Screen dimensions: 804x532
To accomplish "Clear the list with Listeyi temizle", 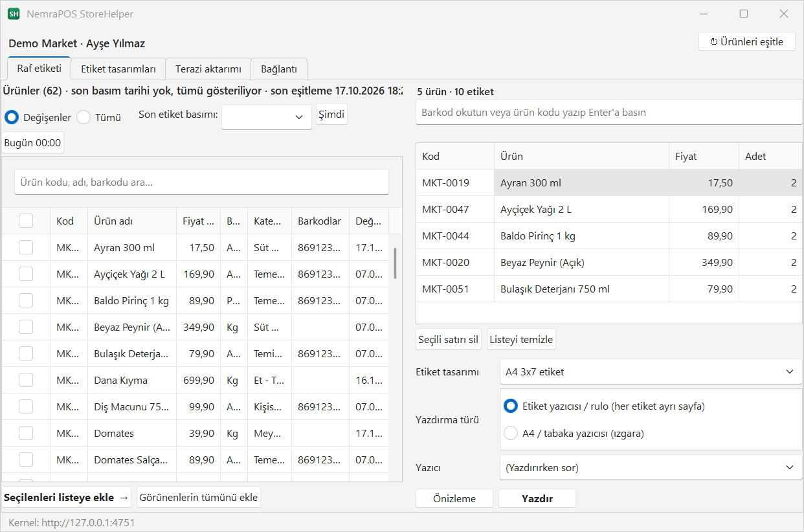I will pyautogui.click(x=521, y=340).
